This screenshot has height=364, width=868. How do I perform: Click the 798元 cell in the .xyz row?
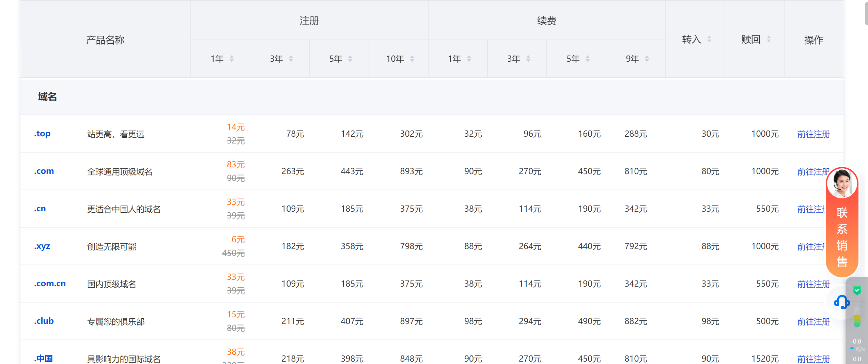click(411, 246)
